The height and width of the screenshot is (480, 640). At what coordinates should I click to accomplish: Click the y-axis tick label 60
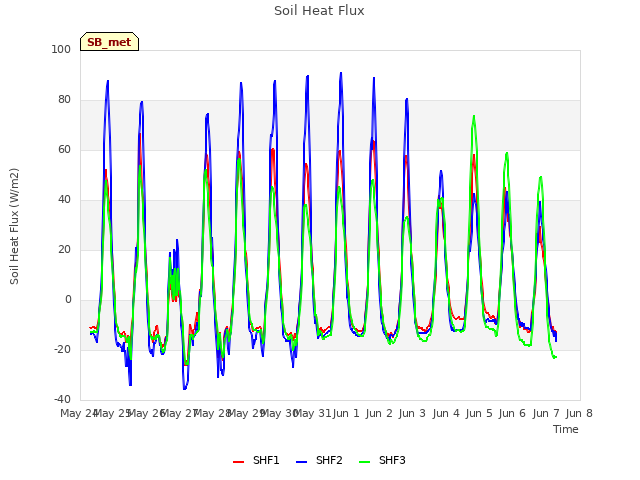(64, 149)
